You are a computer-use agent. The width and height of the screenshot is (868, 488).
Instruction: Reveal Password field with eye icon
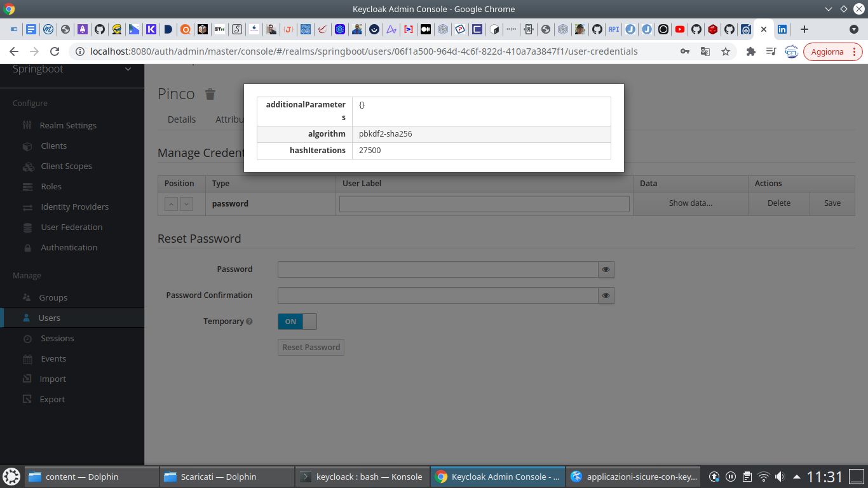606,269
